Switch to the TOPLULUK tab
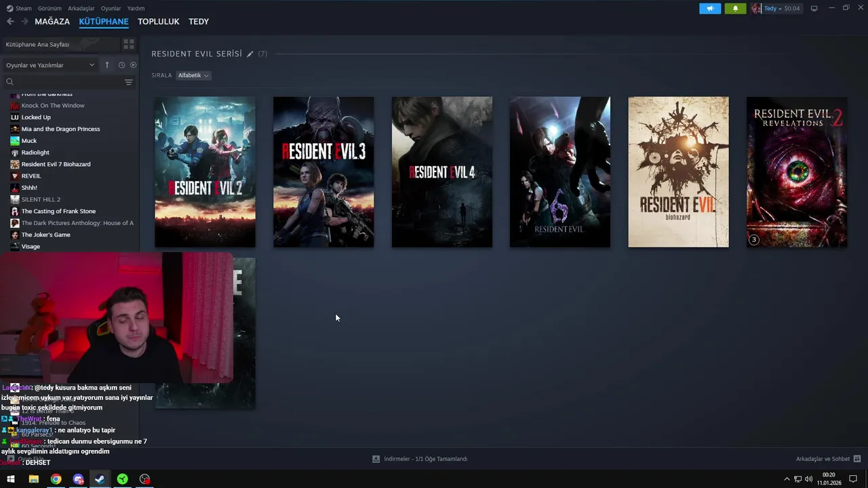 [x=159, y=22]
